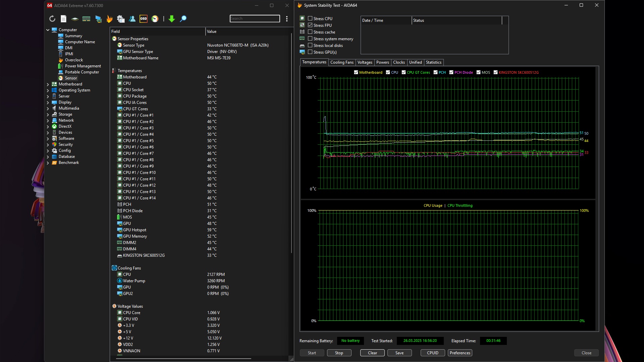Screen dimensions: 644x362
Task: Click the user accounts toolbar icon
Action: (132, 19)
